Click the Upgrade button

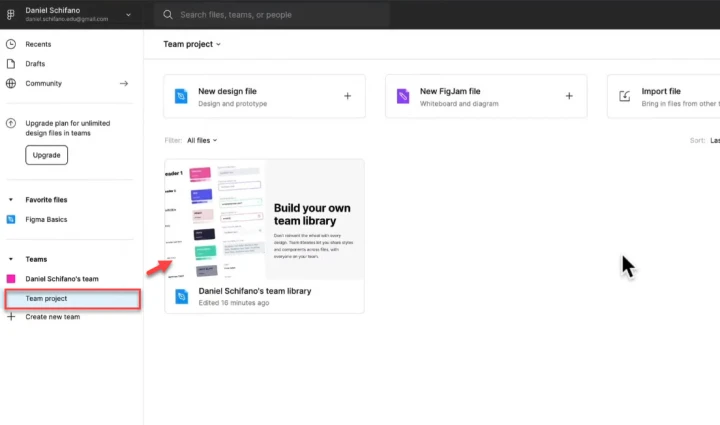(46, 155)
